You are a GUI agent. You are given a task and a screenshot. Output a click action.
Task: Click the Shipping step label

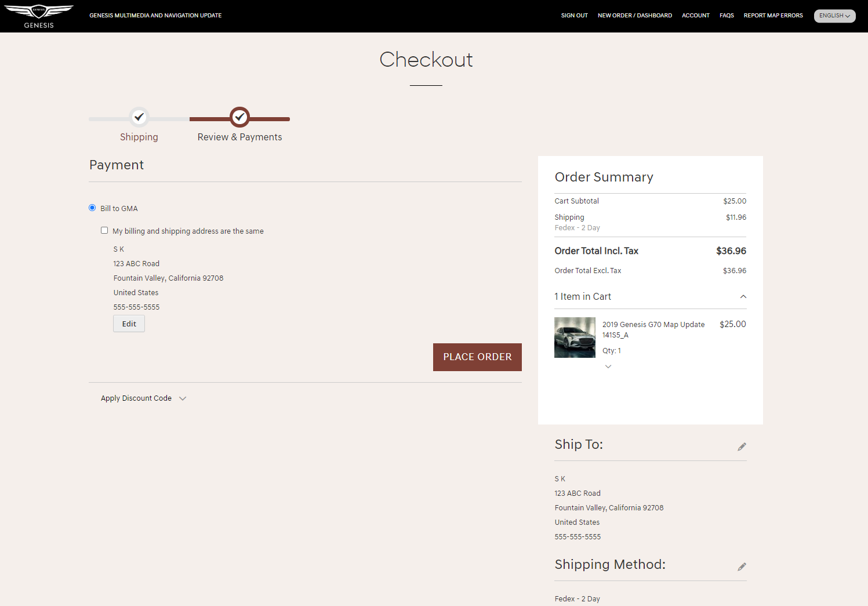(x=139, y=137)
